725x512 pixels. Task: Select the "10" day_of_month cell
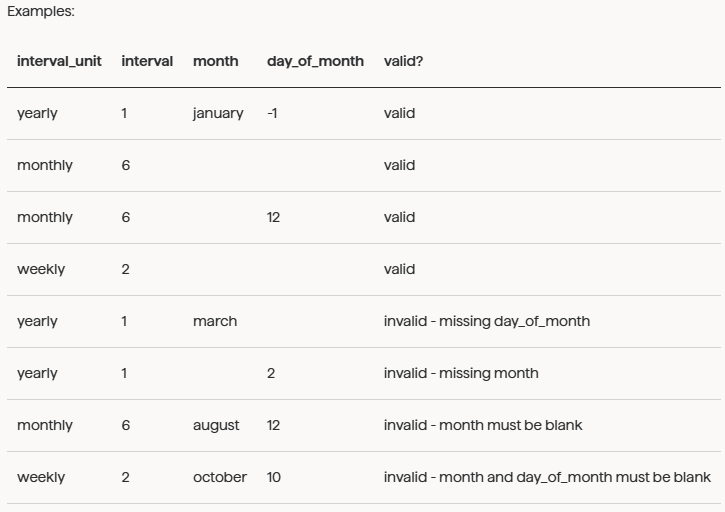[274, 477]
